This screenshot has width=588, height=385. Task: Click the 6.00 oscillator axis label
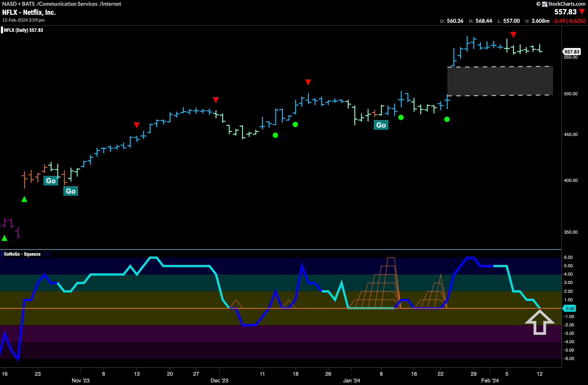[x=568, y=257]
